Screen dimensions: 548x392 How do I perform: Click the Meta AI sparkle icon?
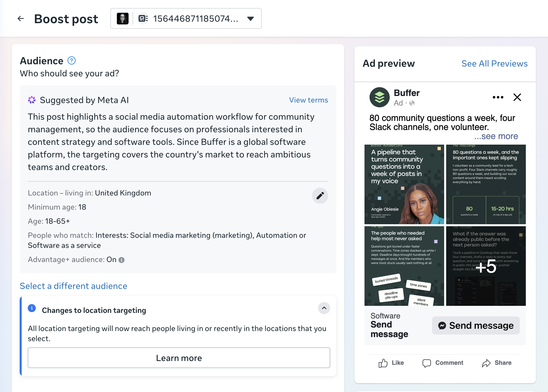[32, 100]
